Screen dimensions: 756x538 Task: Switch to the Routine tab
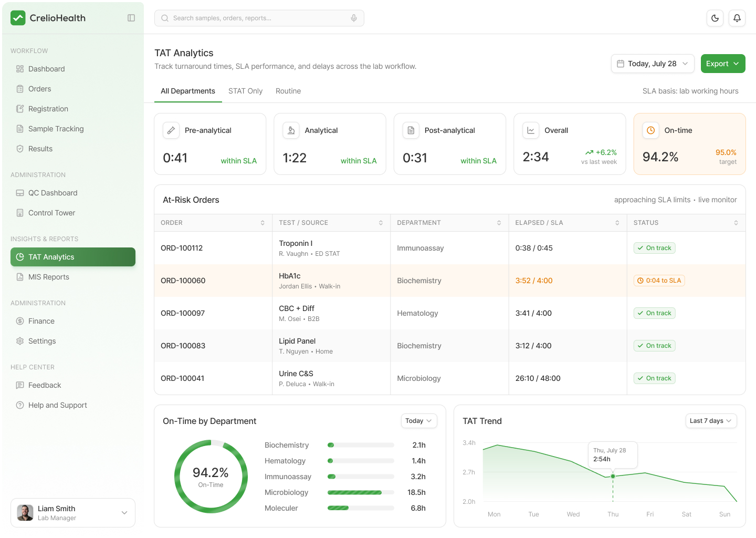coord(288,91)
